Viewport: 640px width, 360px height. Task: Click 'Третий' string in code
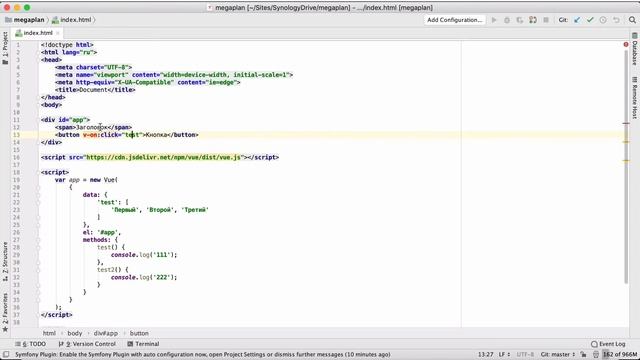[195, 210]
